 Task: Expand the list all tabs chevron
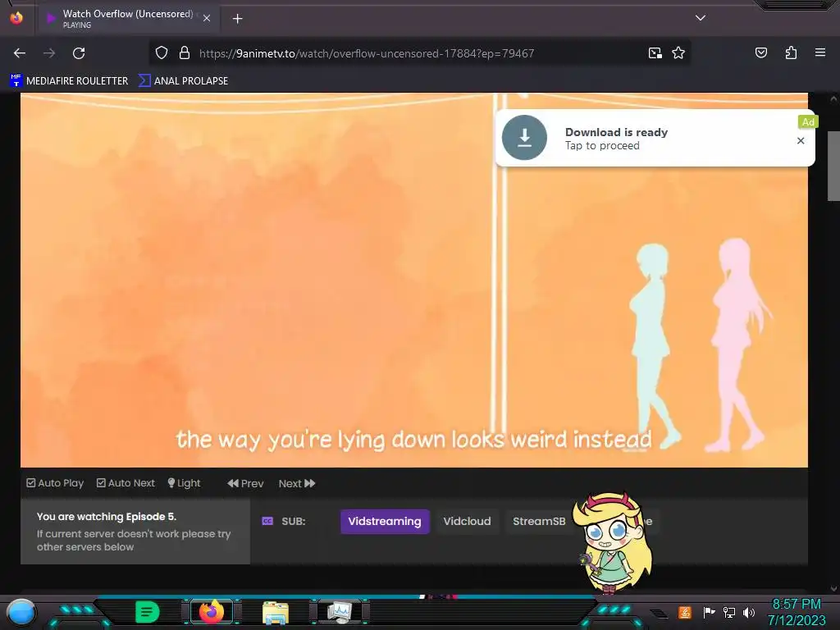(701, 18)
